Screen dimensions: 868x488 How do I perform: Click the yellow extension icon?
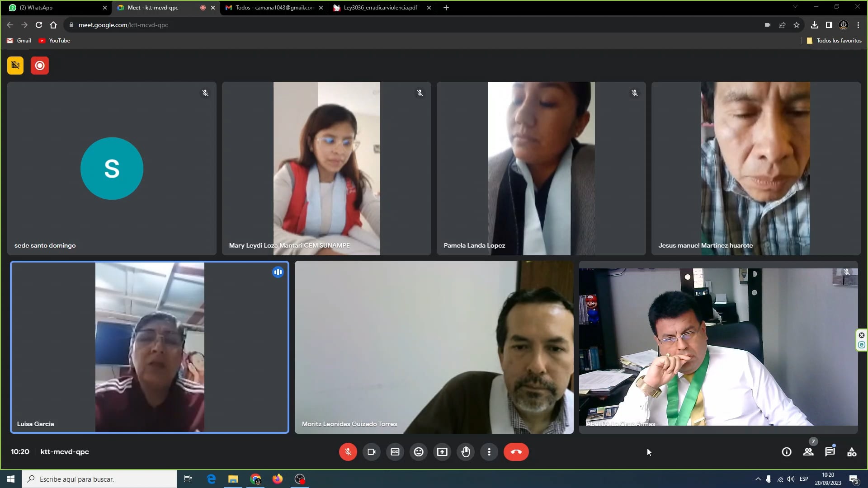pyautogui.click(x=15, y=66)
